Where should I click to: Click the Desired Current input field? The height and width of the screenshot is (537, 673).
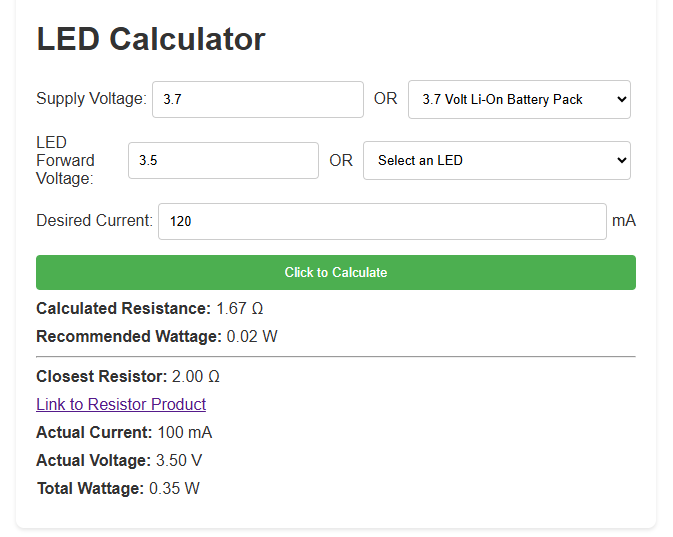coord(382,221)
